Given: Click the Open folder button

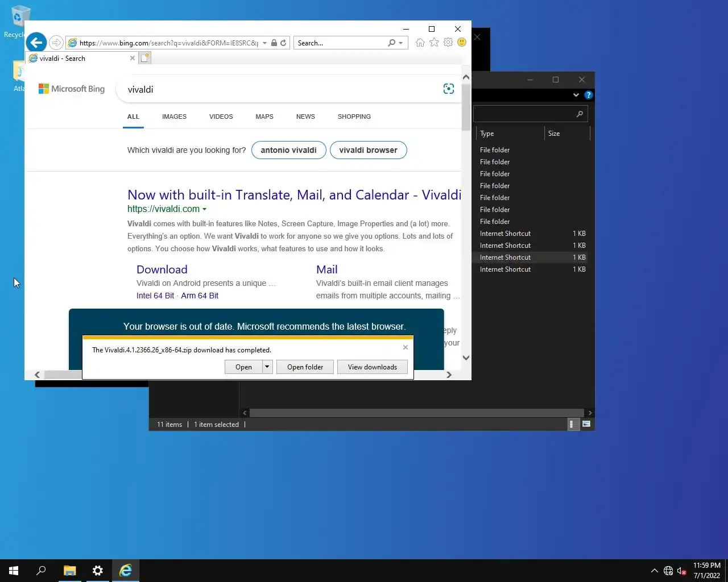Looking at the screenshot, I should (305, 367).
